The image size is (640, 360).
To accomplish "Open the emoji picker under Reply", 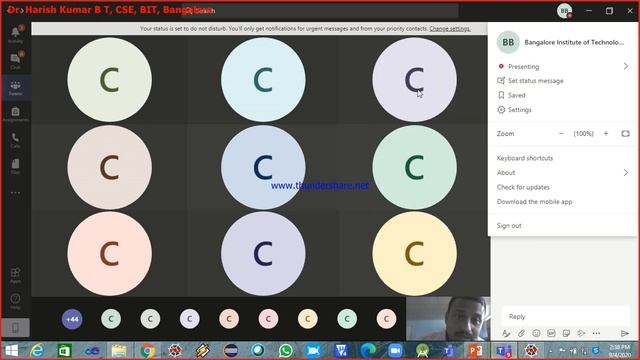I will pos(536,333).
